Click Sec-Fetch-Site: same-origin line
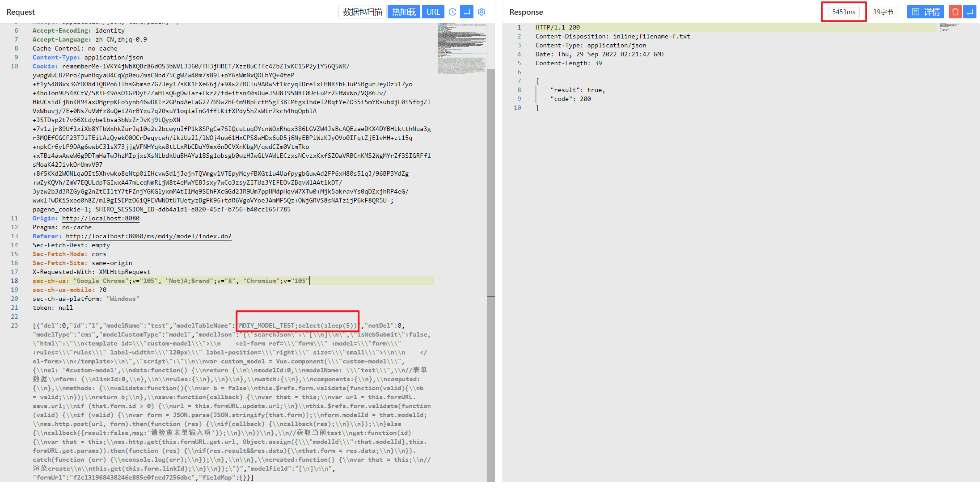 [82, 263]
